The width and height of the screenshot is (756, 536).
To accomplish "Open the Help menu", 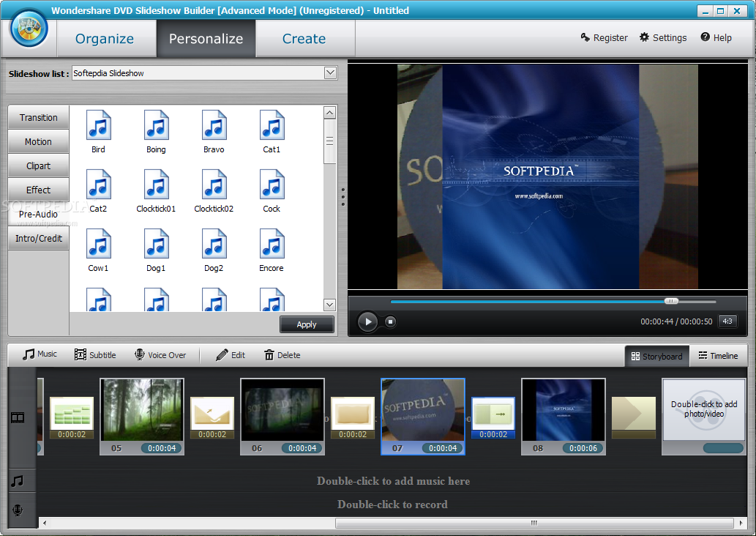I will [716, 37].
